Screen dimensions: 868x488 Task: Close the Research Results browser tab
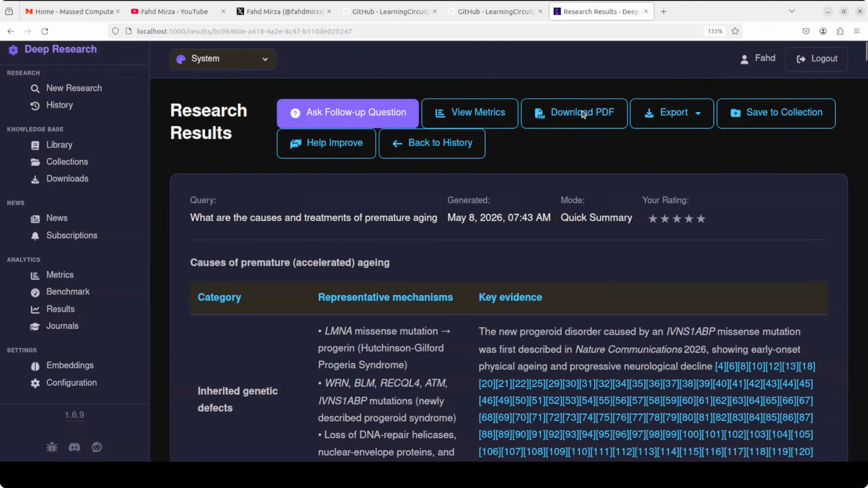pos(646,12)
